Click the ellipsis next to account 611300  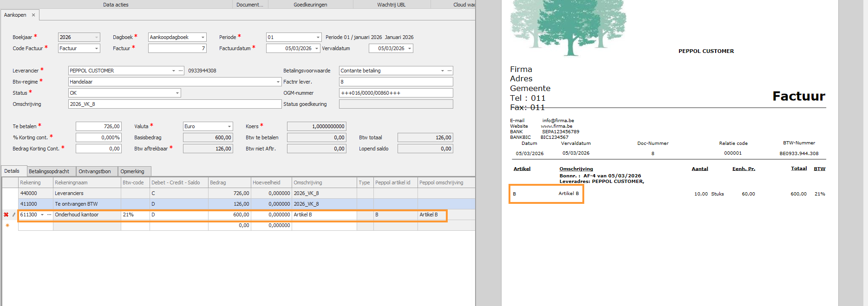[49, 215]
